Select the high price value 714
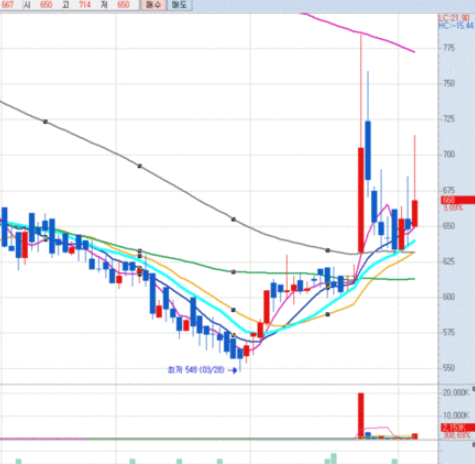 click(x=85, y=5)
